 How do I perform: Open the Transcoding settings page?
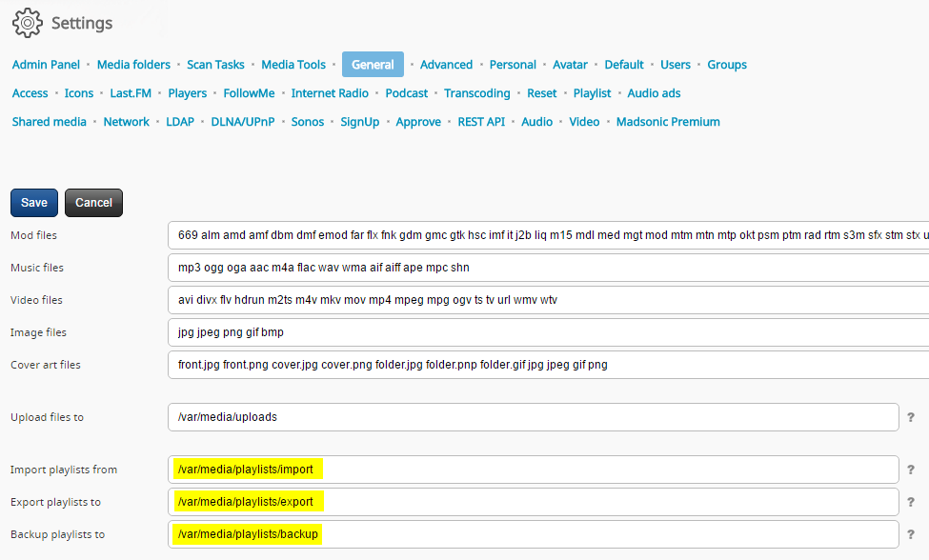477,93
